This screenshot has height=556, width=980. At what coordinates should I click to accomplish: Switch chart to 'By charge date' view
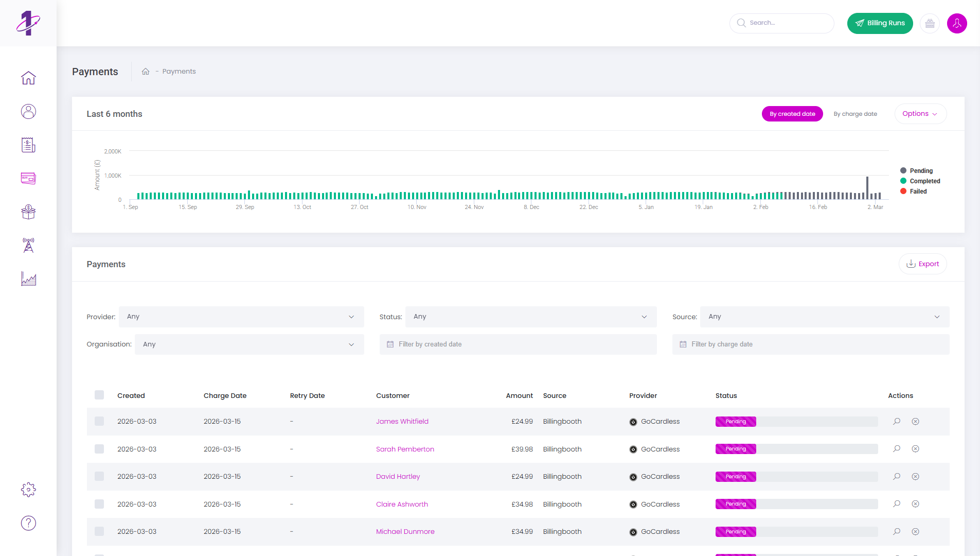click(x=856, y=114)
